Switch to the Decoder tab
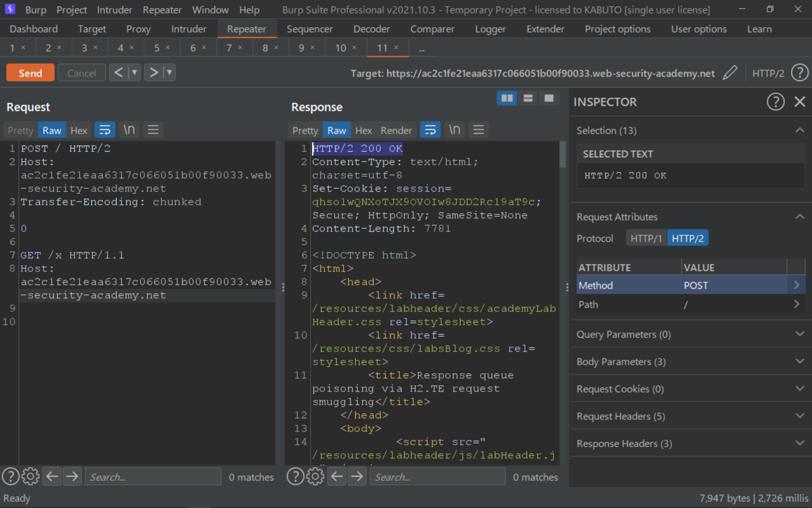Screen dimensions: 812x508 click(x=371, y=29)
